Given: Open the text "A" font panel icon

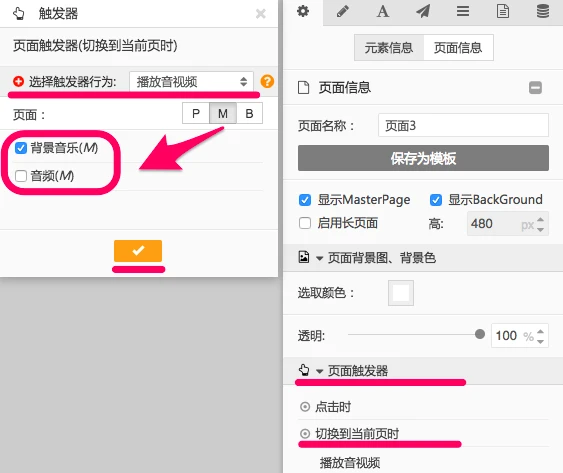Looking at the screenshot, I should (x=383, y=11).
